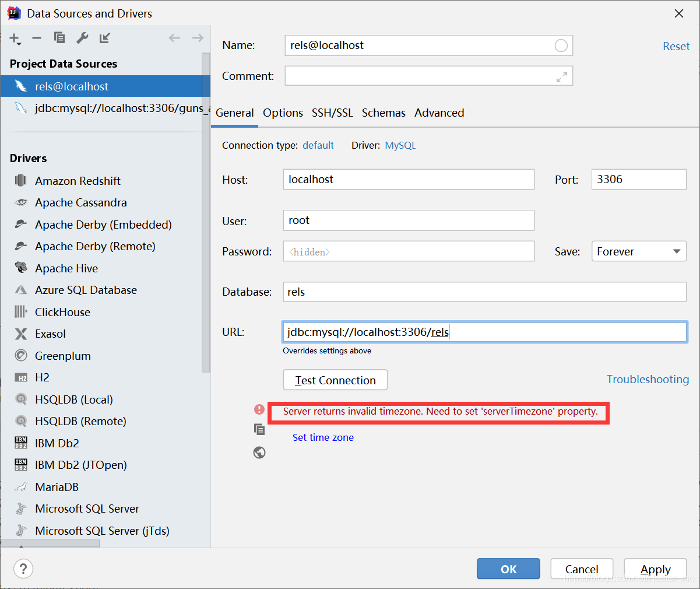Copy the error message to clipboard
This screenshot has width=700, height=589.
tap(259, 430)
